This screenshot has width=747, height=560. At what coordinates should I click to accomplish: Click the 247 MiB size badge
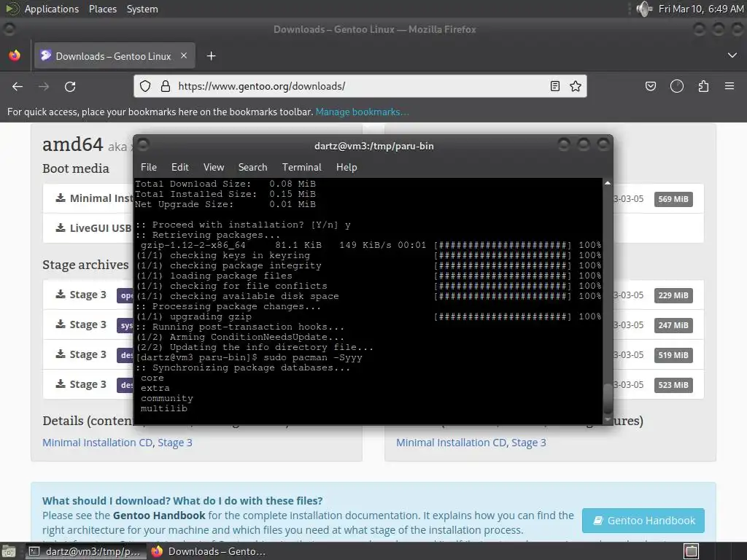point(673,325)
